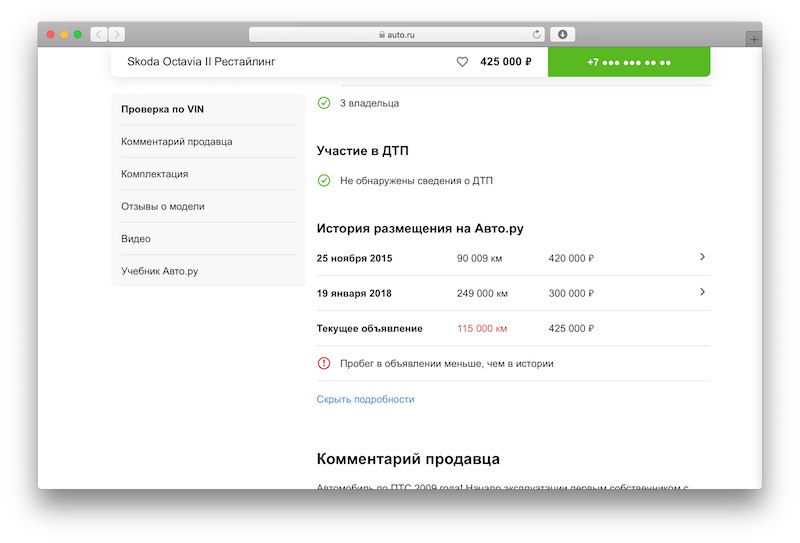This screenshot has height=543, width=800.
Task: Click the Комментарий продавца main heading
Action: point(408,459)
